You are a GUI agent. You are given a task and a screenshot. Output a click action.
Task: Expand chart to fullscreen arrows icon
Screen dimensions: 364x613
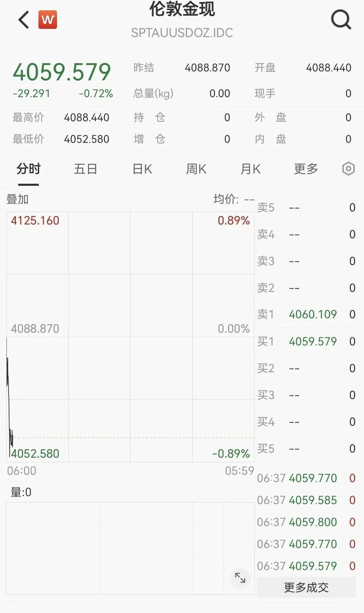pyautogui.click(x=240, y=578)
